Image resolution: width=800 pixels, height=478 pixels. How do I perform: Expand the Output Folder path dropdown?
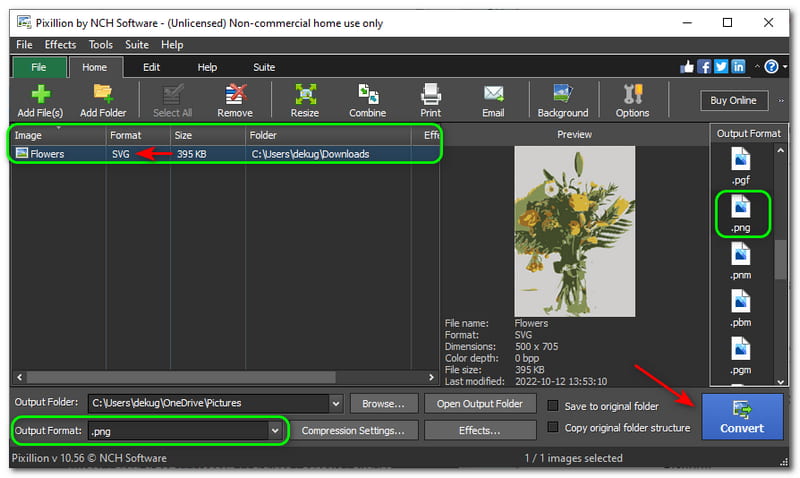coord(334,403)
